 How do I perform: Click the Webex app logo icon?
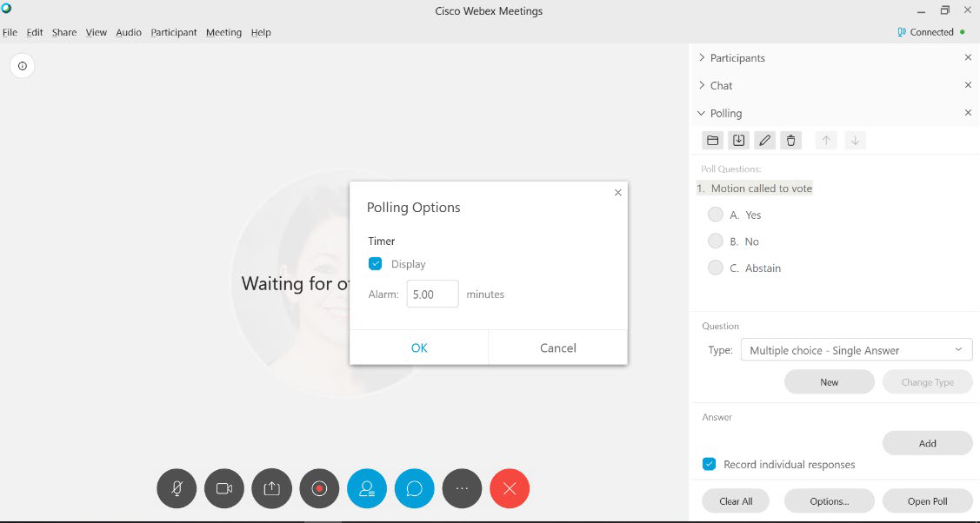[x=6, y=8]
